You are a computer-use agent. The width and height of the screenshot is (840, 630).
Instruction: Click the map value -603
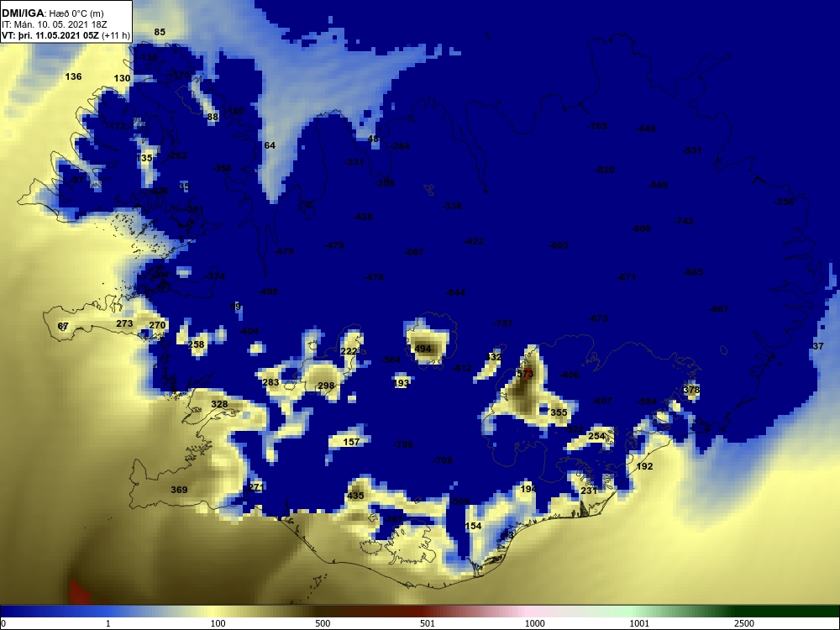(x=559, y=245)
